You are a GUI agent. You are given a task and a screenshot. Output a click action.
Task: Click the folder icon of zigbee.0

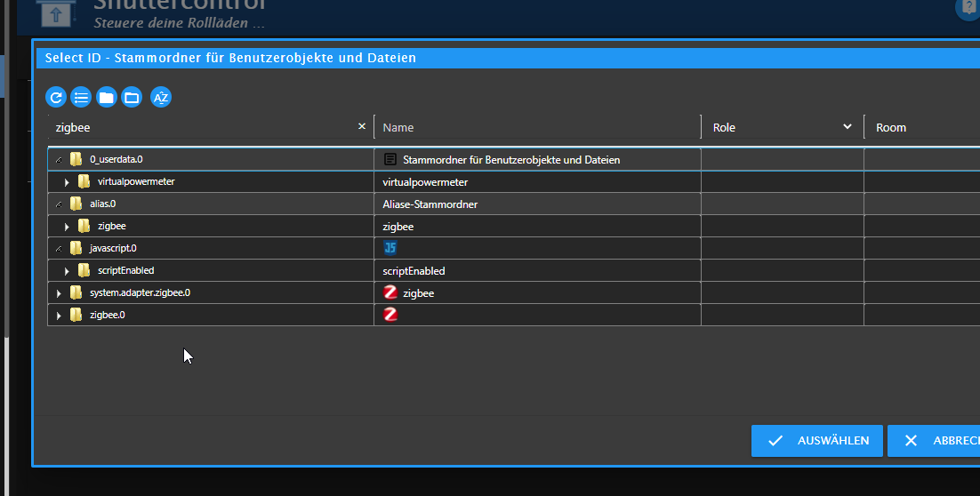(x=76, y=315)
